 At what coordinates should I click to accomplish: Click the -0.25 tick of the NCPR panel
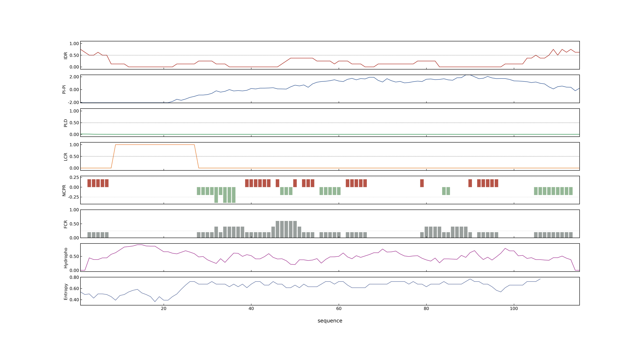73,197
